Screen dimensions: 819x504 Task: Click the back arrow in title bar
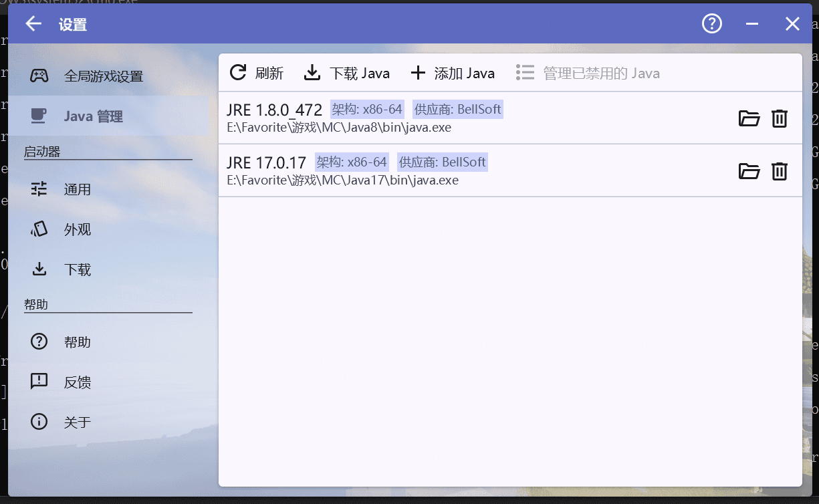coord(33,25)
